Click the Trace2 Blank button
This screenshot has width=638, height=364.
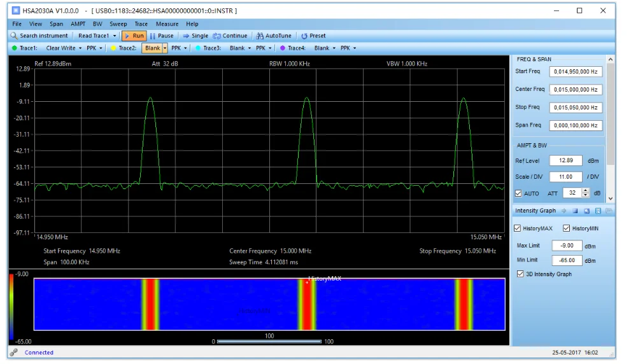tap(153, 48)
